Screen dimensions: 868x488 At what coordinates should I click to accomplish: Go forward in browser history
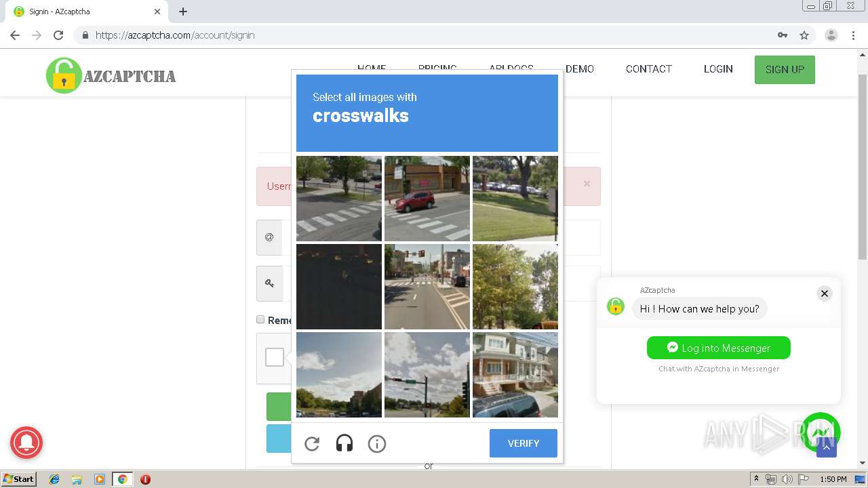coord(37,35)
